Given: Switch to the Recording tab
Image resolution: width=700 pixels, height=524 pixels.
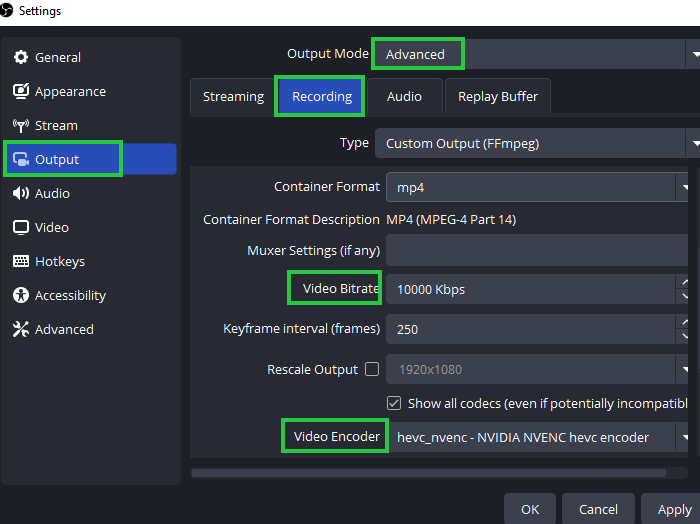Looking at the screenshot, I should click(322, 96).
